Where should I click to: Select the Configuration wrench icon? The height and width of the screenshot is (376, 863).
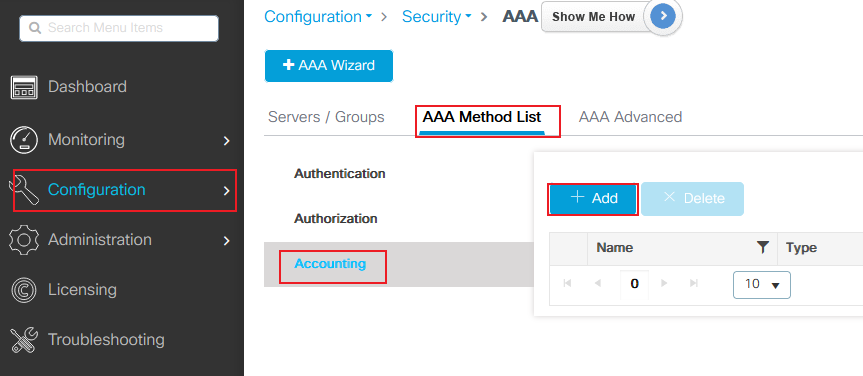tap(24, 190)
